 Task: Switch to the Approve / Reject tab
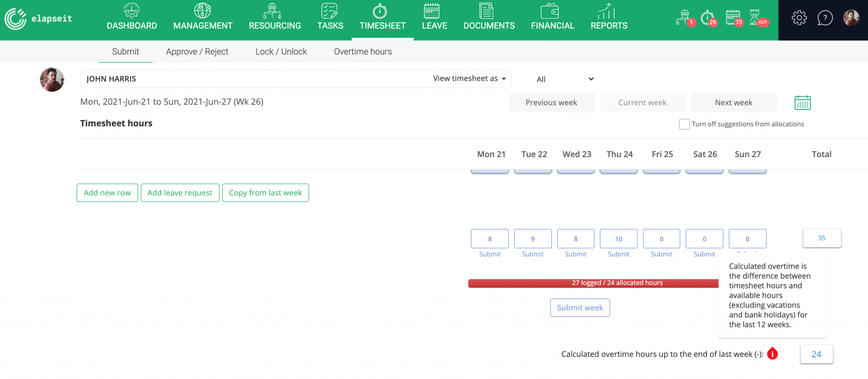(197, 52)
